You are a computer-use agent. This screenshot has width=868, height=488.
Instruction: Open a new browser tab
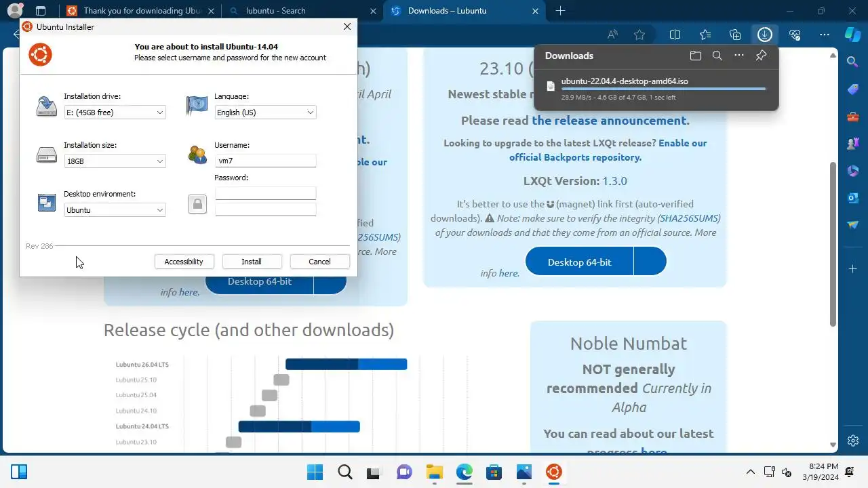click(560, 11)
